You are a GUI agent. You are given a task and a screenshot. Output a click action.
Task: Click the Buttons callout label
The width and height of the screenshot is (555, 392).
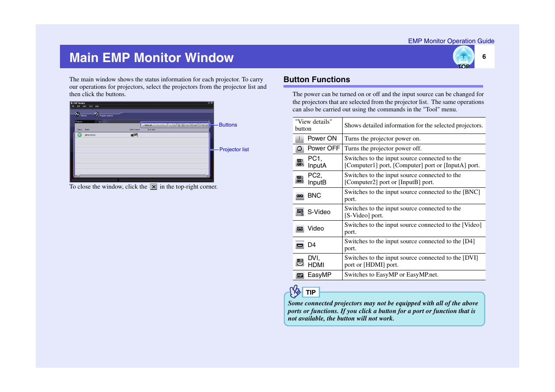(228, 125)
